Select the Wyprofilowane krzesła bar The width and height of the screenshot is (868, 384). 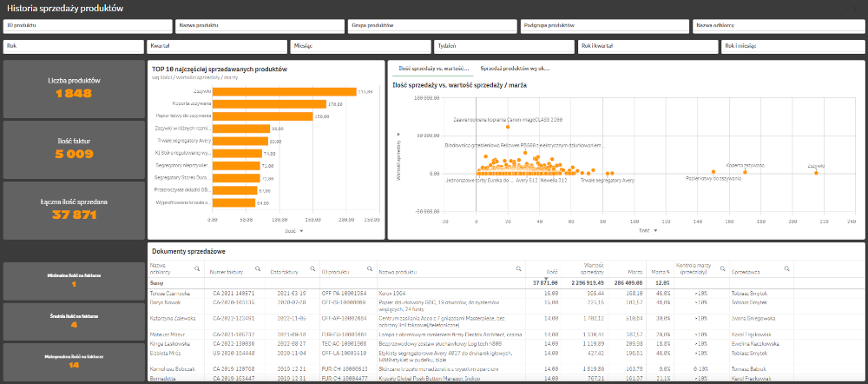point(234,202)
